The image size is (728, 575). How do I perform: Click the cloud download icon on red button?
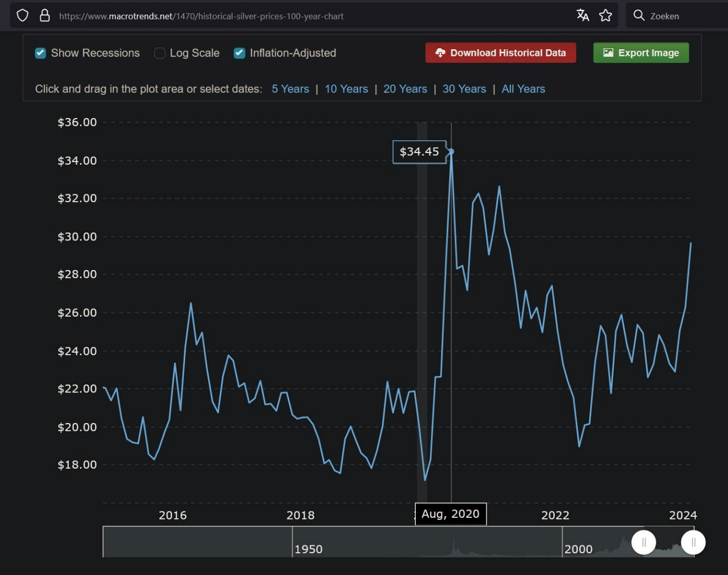(x=440, y=53)
